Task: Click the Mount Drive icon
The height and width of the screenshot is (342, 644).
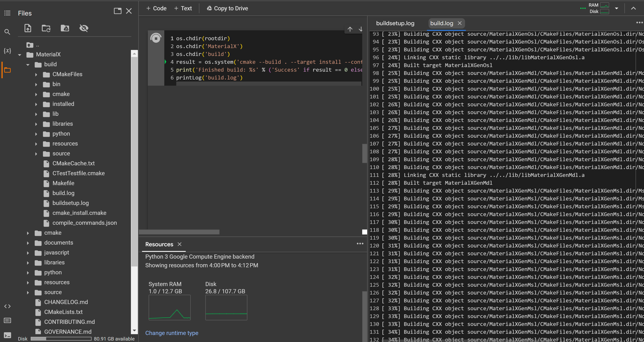Action: (x=65, y=28)
